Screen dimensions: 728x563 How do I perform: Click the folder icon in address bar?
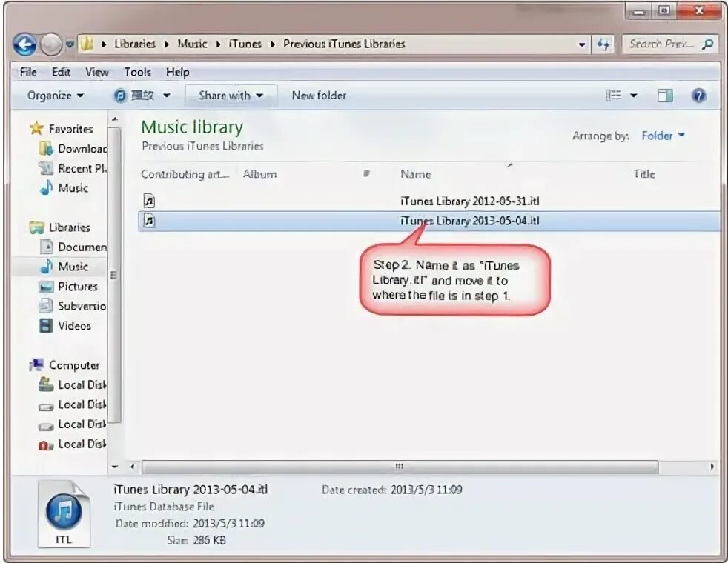pyautogui.click(x=87, y=44)
